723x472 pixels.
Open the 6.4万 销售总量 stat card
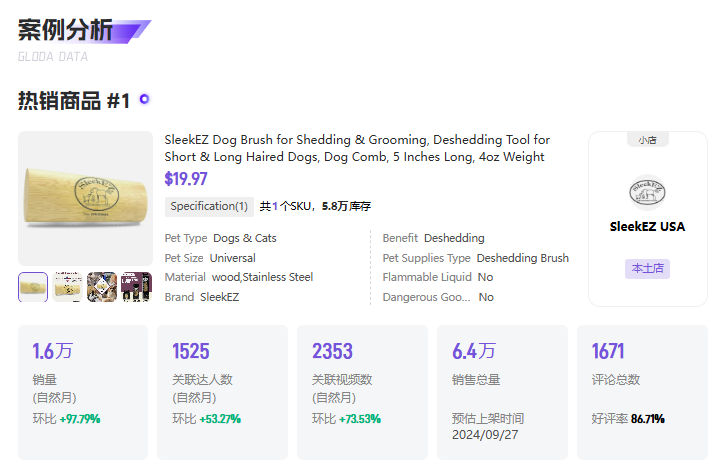pos(502,392)
